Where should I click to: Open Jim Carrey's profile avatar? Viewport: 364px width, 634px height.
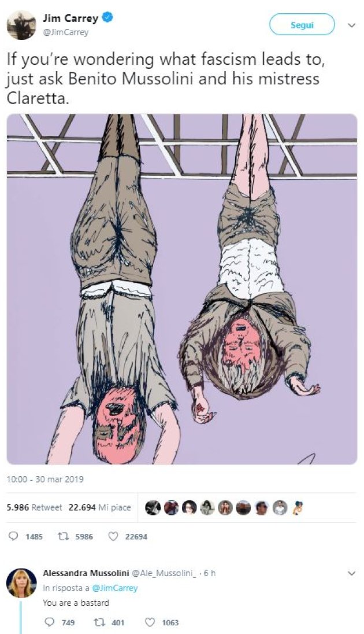(21, 25)
